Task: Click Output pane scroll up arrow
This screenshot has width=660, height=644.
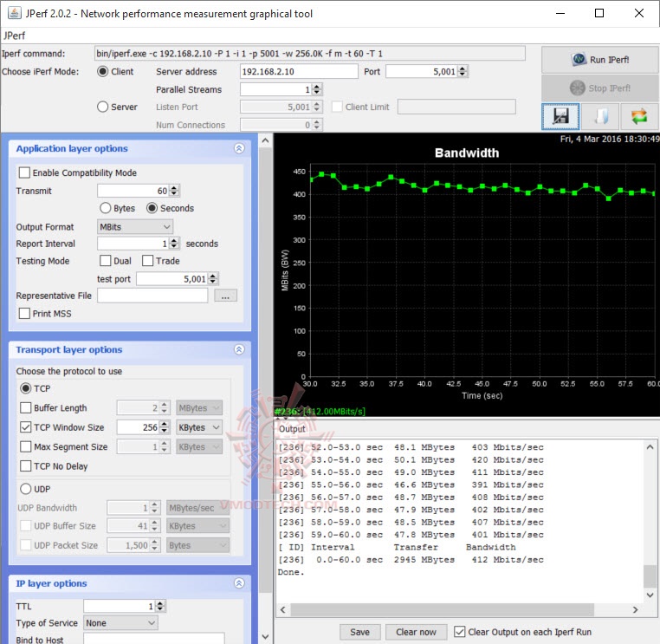Action: point(650,447)
